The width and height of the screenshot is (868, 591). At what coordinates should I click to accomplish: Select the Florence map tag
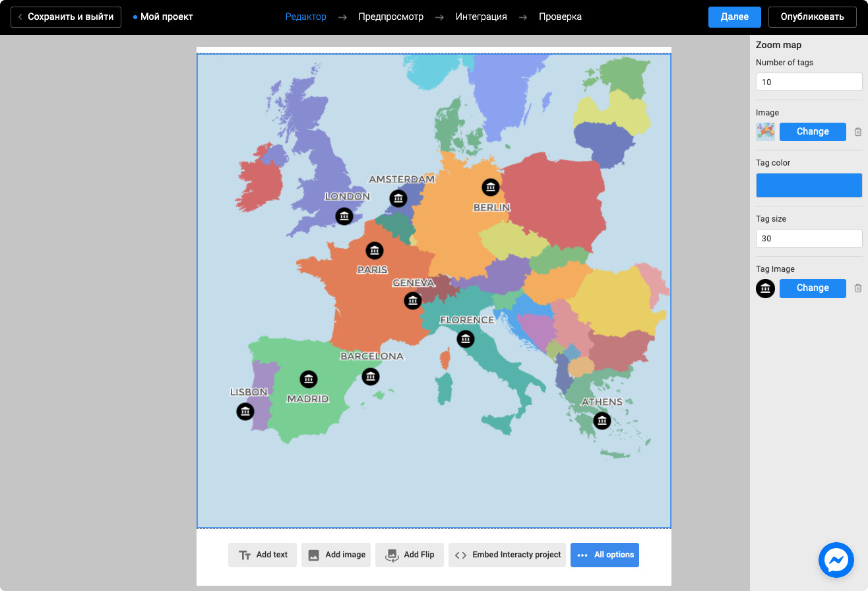click(x=466, y=339)
